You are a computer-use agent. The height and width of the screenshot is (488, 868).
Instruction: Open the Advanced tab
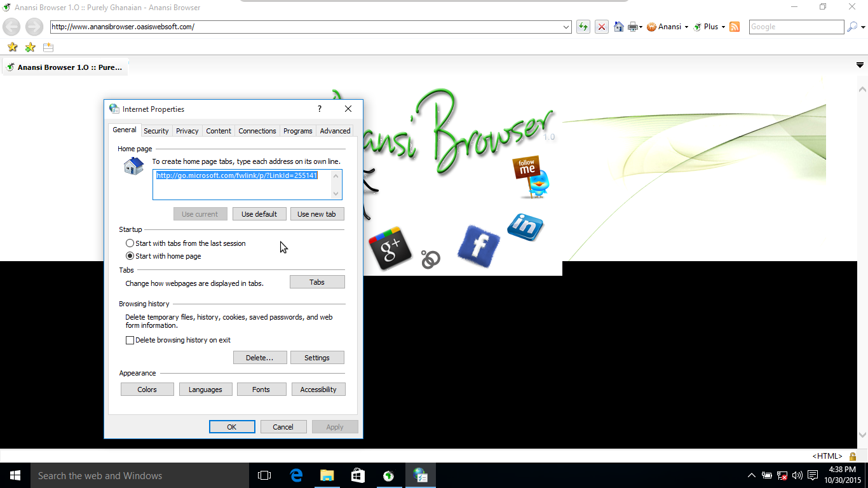pos(335,131)
